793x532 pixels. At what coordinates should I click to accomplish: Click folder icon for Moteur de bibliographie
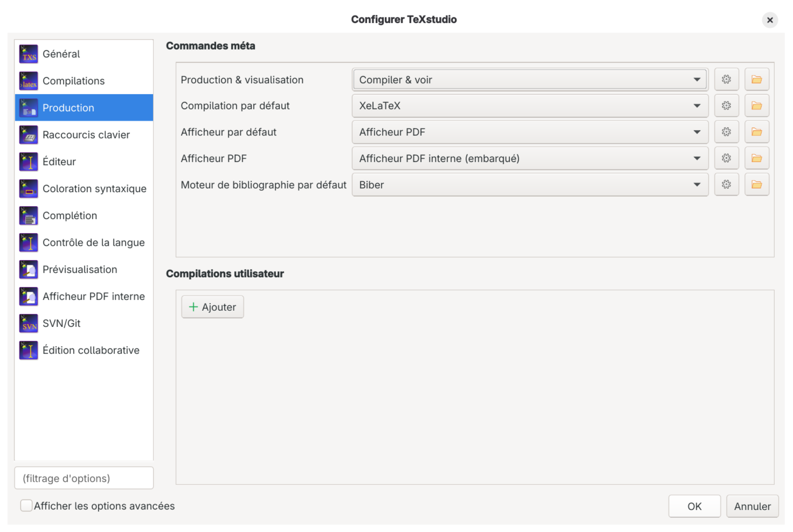757,185
